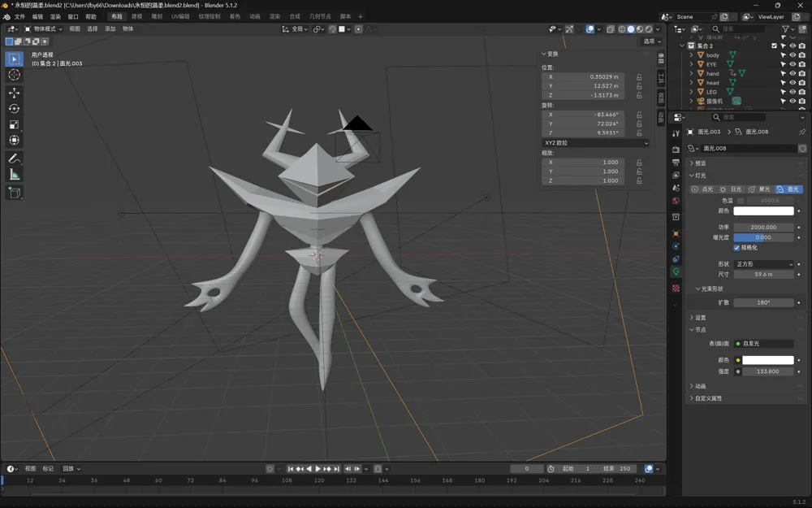812x508 pixels.
Task: Select the Select Box tool
Action: 14,59
